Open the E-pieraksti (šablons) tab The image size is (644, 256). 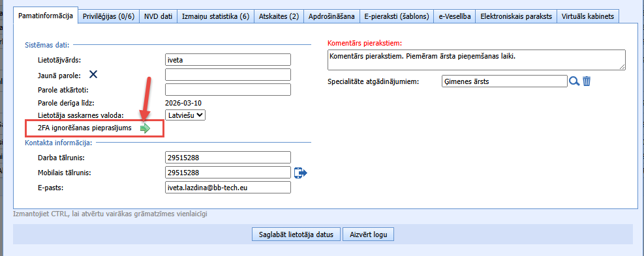[397, 16]
